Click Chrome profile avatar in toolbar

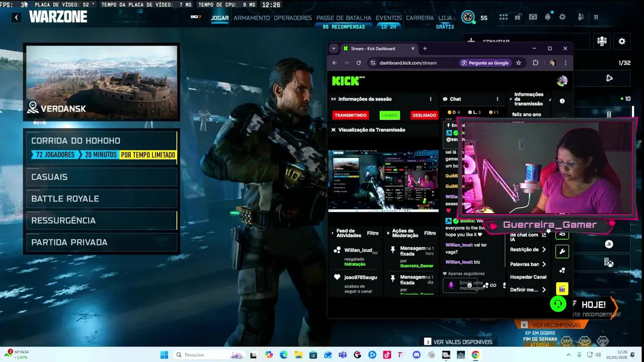click(x=553, y=63)
